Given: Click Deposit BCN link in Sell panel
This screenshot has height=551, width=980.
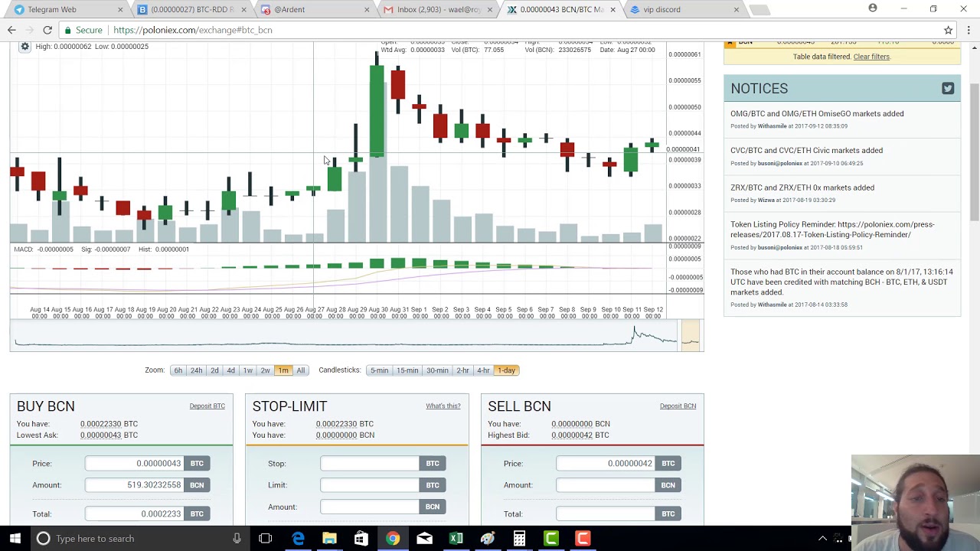Looking at the screenshot, I should click(678, 406).
